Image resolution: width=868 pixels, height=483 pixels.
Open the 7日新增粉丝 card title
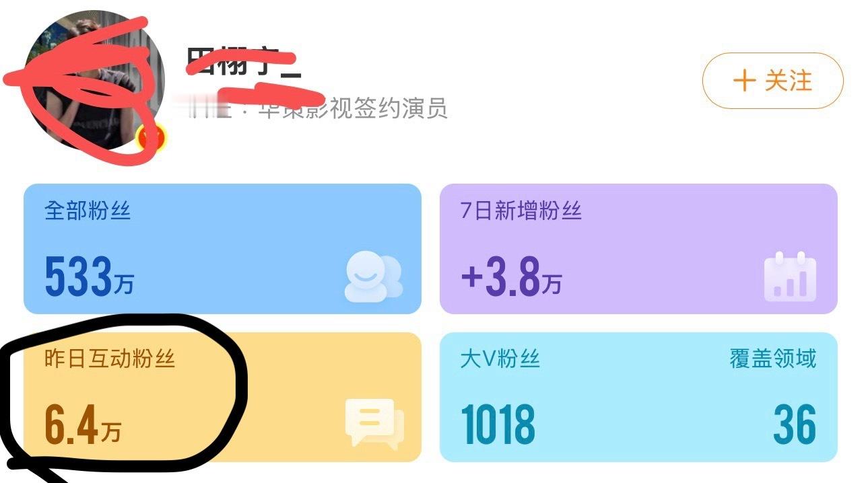tap(521, 211)
